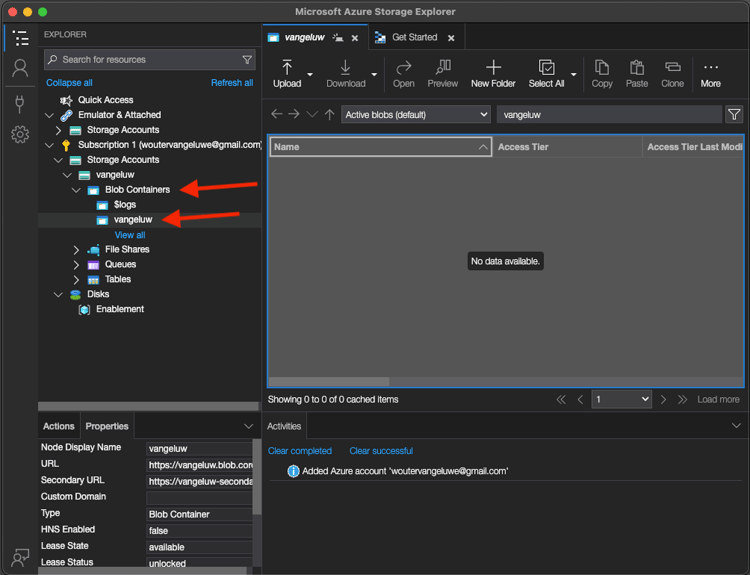Expand the File Shares tree node

pyautogui.click(x=77, y=250)
